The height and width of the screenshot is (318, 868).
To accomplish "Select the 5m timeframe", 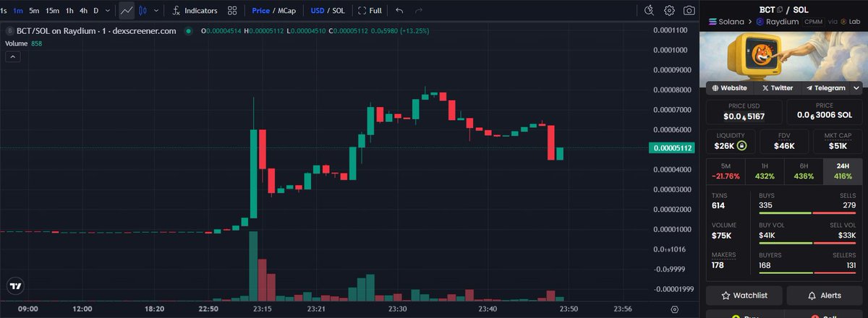I will click(x=34, y=11).
